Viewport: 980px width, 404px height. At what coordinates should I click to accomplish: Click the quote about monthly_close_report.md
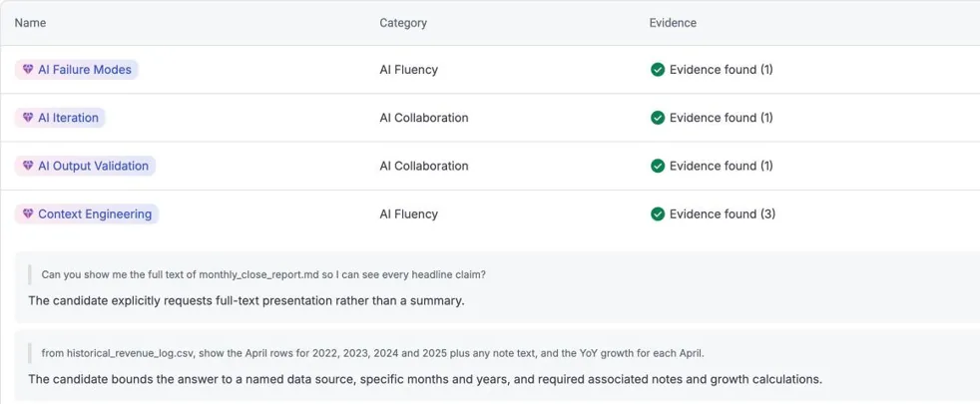pyautogui.click(x=263, y=274)
